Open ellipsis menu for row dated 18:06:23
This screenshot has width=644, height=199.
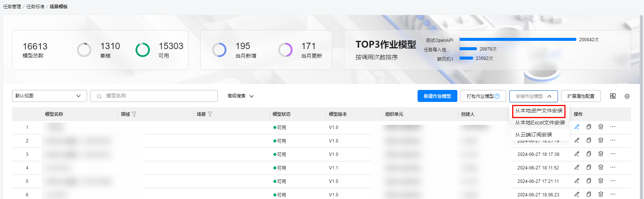pos(613,194)
